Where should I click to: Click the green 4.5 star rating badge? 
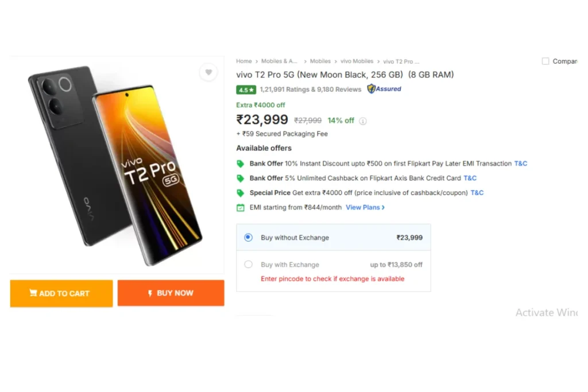[x=246, y=90]
